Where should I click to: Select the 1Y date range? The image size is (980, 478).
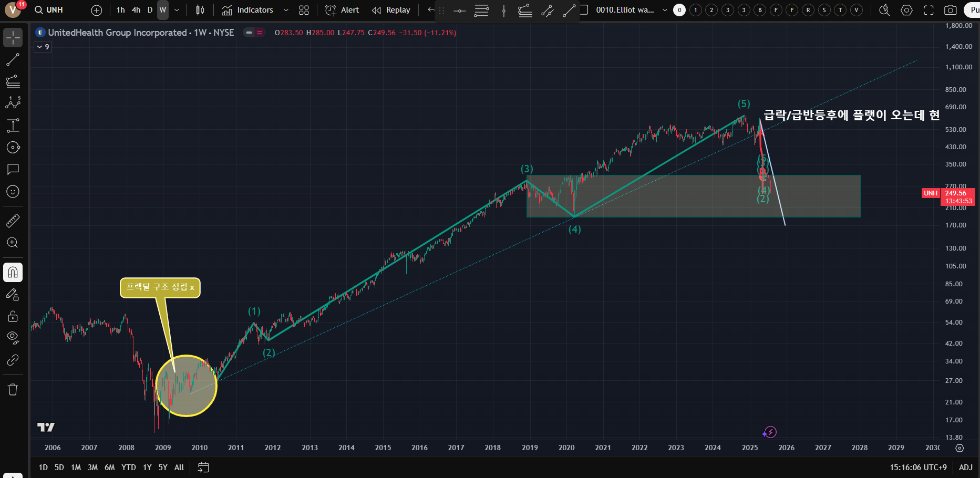click(147, 467)
